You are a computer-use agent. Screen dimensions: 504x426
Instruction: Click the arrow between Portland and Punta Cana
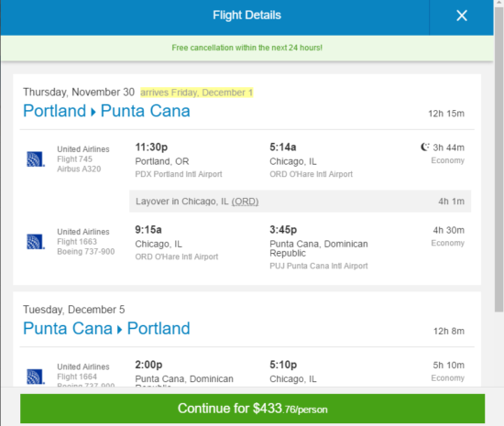93,112
